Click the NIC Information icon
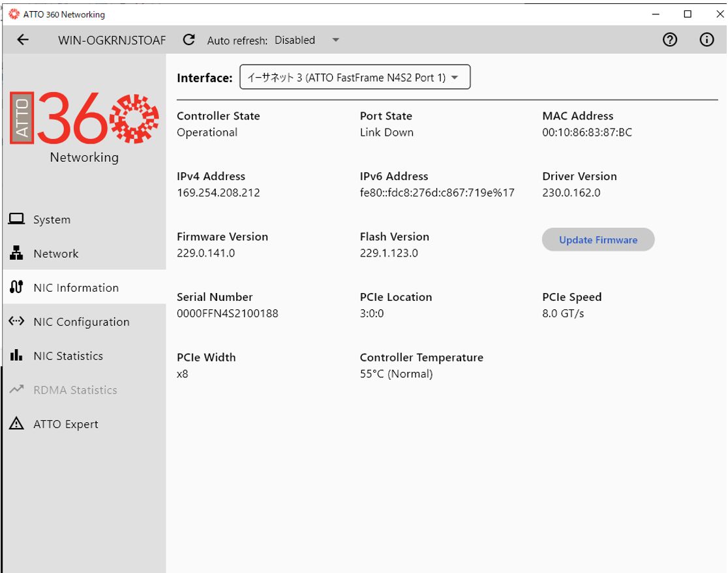This screenshot has height=573, width=728. tap(16, 287)
